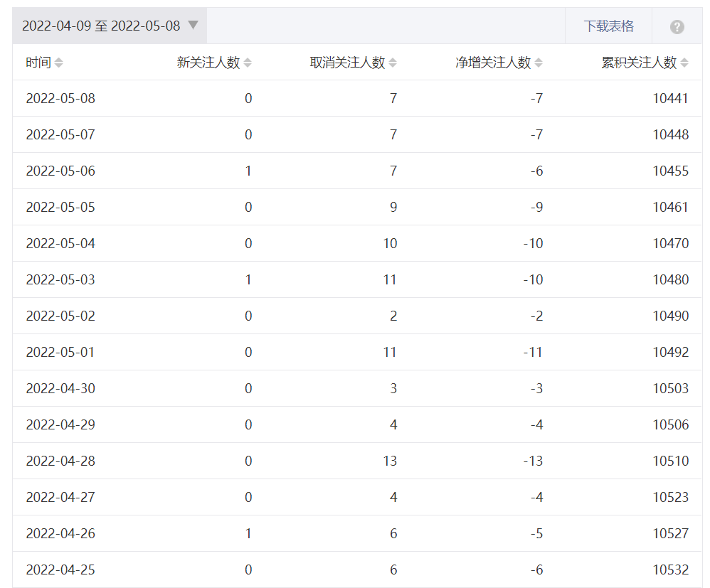Sort by 净增关注人数 column arrows
Image resolution: width=710 pixels, height=588 pixels.
point(539,63)
